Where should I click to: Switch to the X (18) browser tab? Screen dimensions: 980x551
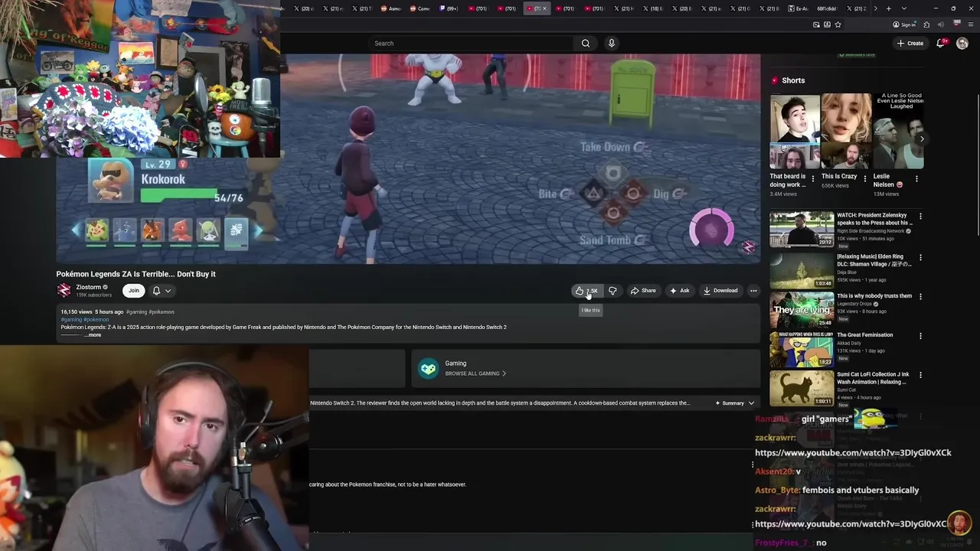(653, 8)
